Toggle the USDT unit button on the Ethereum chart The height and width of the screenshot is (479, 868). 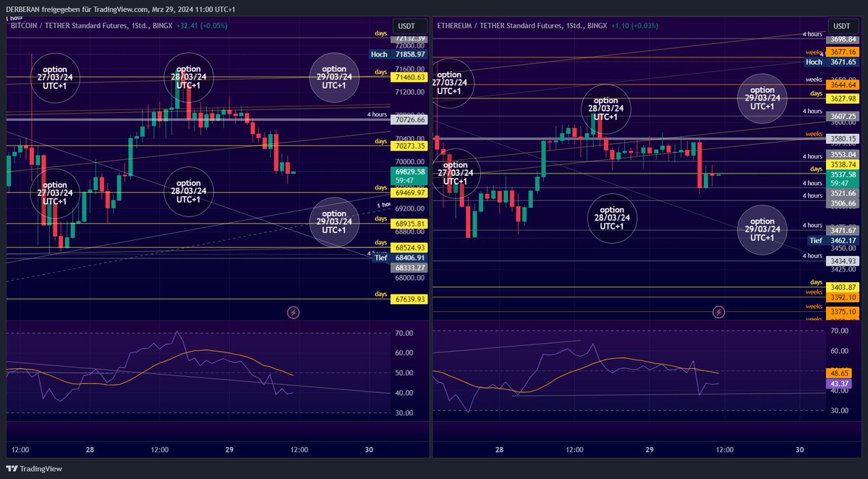[841, 25]
